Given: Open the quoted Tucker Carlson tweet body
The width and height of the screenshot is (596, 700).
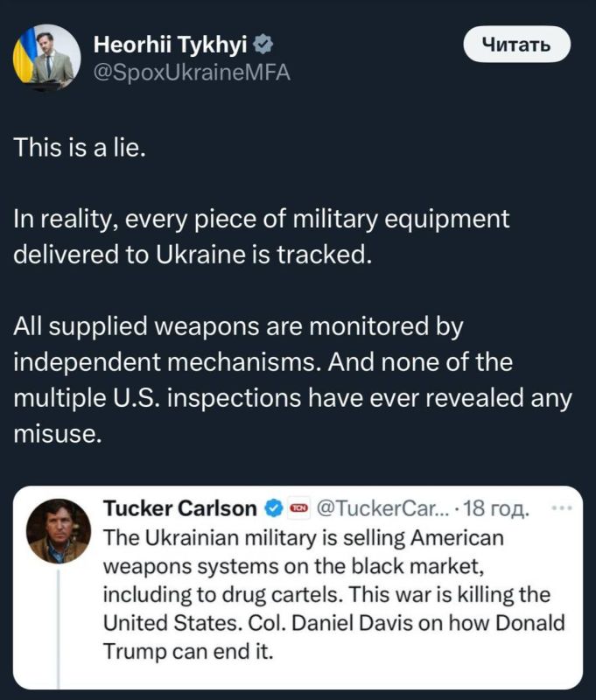Looking at the screenshot, I should tap(334, 594).
